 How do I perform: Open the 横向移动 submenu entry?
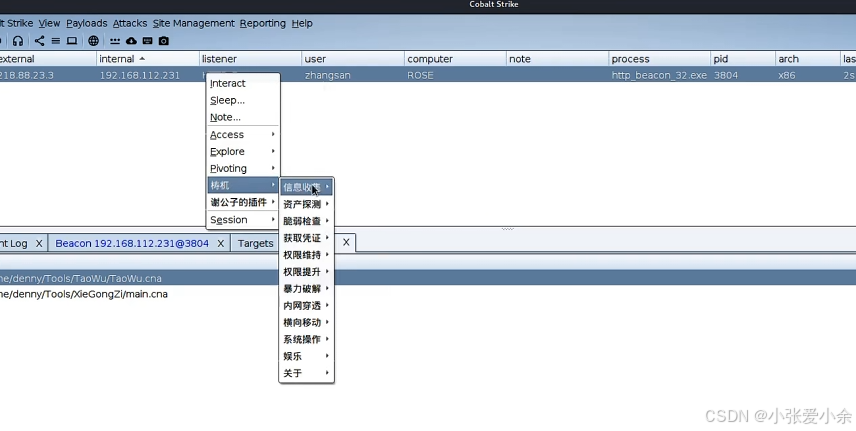[x=306, y=322]
